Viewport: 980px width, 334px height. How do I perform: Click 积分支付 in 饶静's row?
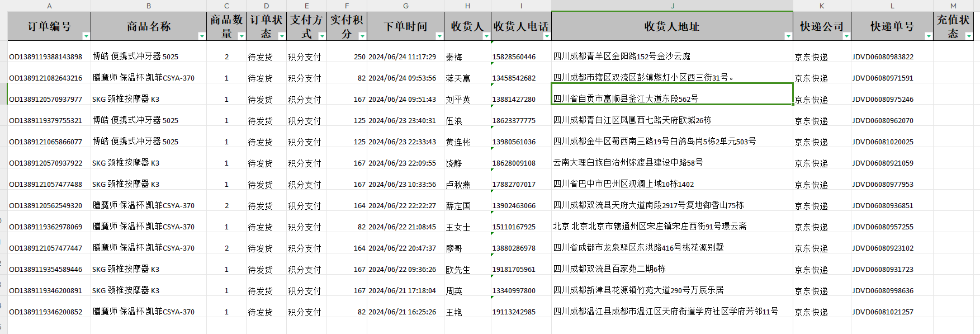click(x=305, y=163)
